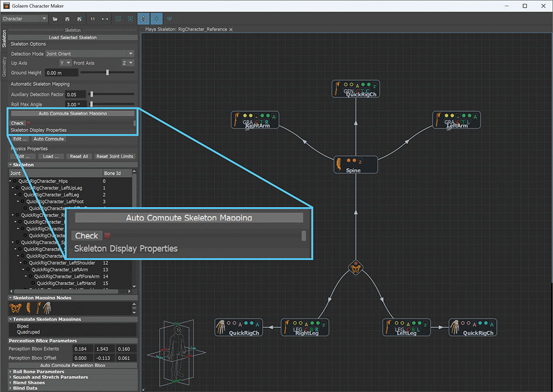Expand the Roll Bone Parameters section
Viewport: 553px width, 392px height.
coord(11,372)
